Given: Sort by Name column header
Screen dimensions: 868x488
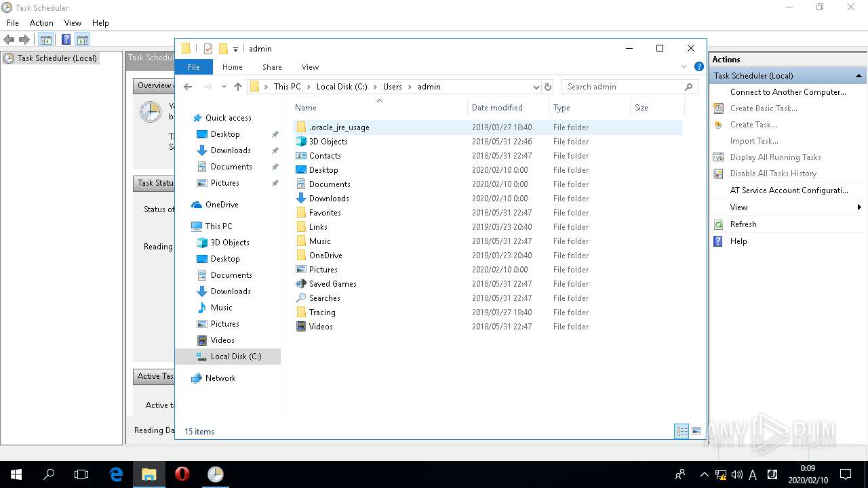Looking at the screenshot, I should pos(380,108).
